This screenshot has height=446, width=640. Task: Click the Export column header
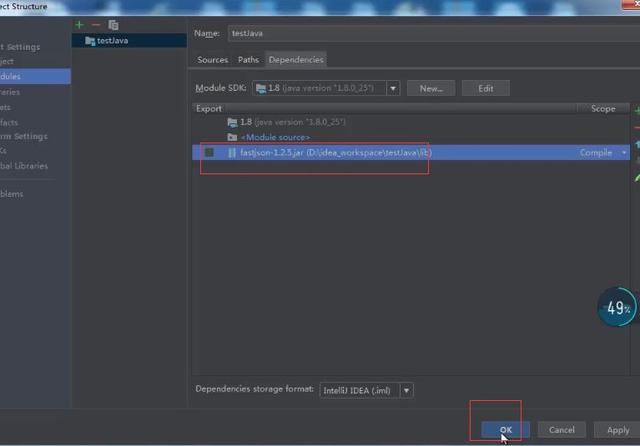click(x=209, y=109)
